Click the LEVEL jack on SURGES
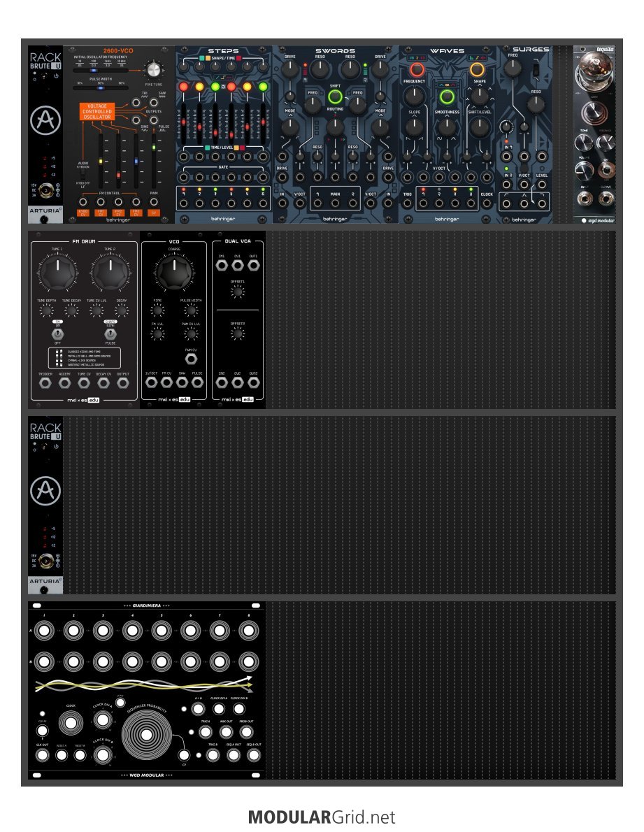The width and height of the screenshot is (644, 832). pyautogui.click(x=542, y=185)
